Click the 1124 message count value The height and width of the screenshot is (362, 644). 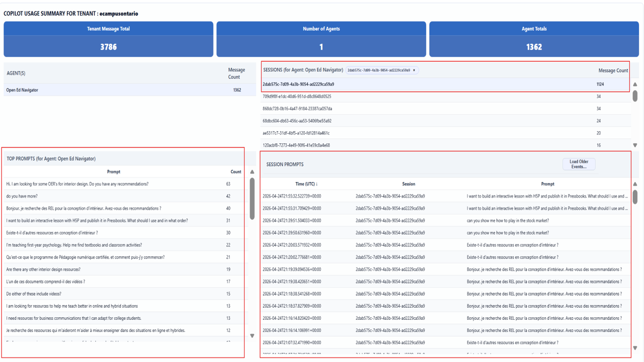pos(600,84)
